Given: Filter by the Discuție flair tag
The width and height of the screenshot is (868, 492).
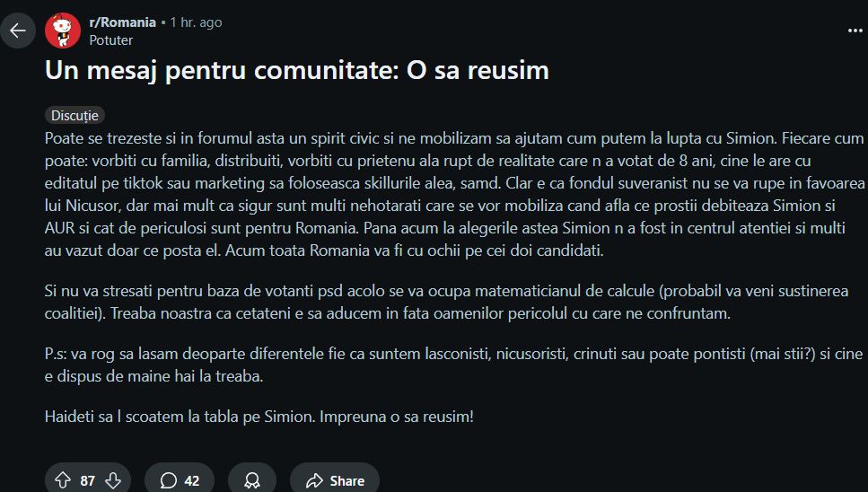Looking at the screenshot, I should (75, 115).
